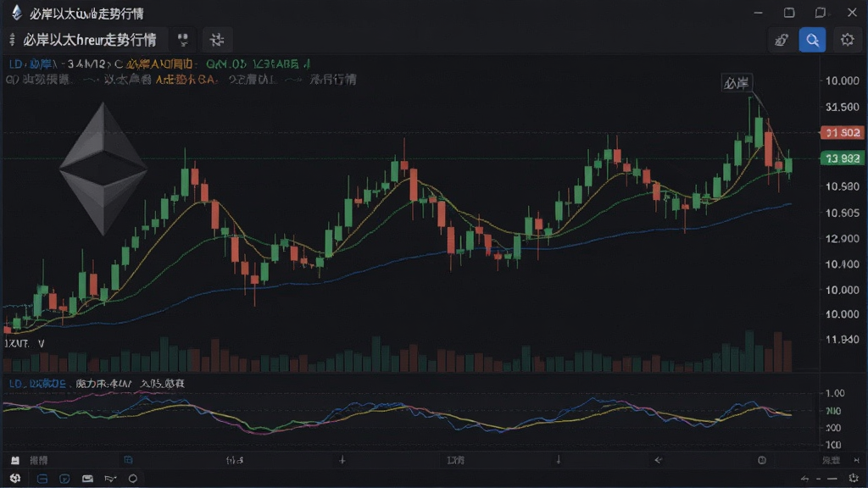Image resolution: width=868 pixels, height=488 pixels.
Task: Click the 31.500 price axis value
Action: pos(843,107)
